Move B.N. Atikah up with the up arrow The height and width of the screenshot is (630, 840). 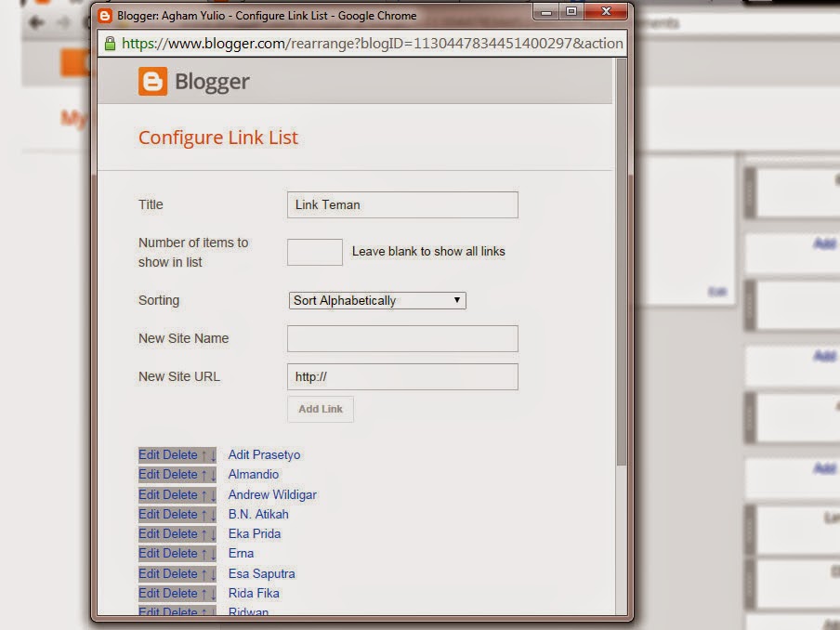coord(203,515)
